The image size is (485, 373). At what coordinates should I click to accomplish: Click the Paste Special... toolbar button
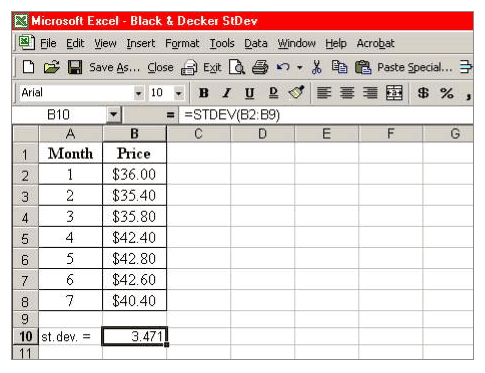(415, 67)
